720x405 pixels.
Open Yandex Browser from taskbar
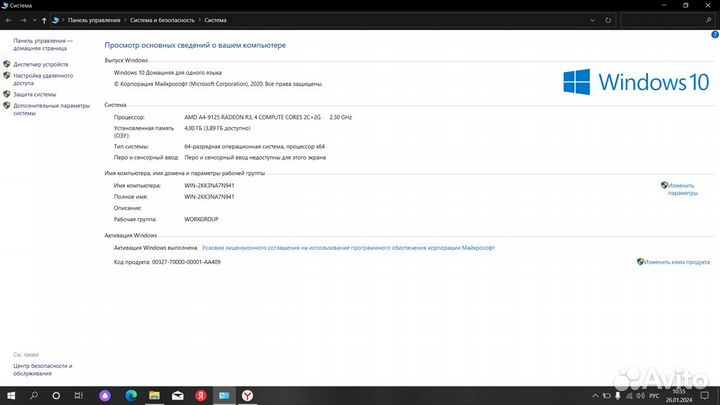click(248, 395)
